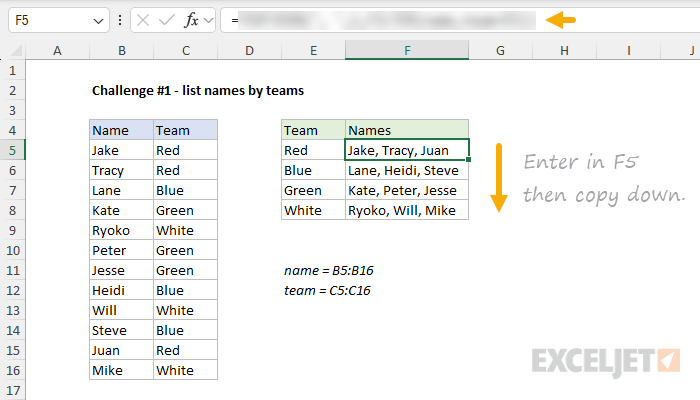Viewport: 700px width, 400px height.
Task: Select column H header
Action: pyautogui.click(x=564, y=50)
